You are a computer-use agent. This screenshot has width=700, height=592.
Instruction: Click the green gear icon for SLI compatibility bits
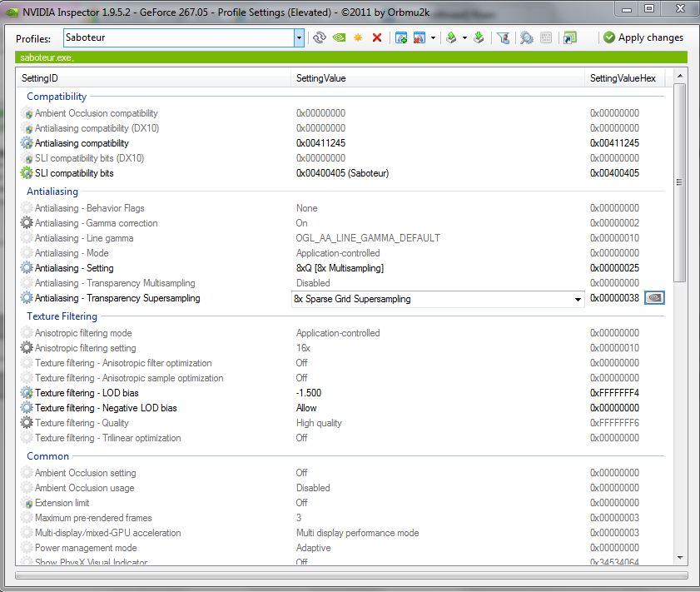[27, 173]
